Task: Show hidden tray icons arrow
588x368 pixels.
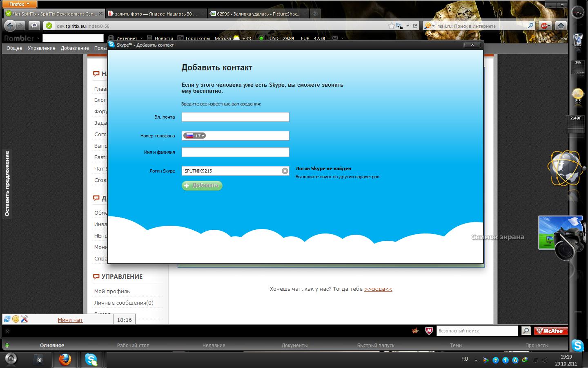Action: (476, 360)
